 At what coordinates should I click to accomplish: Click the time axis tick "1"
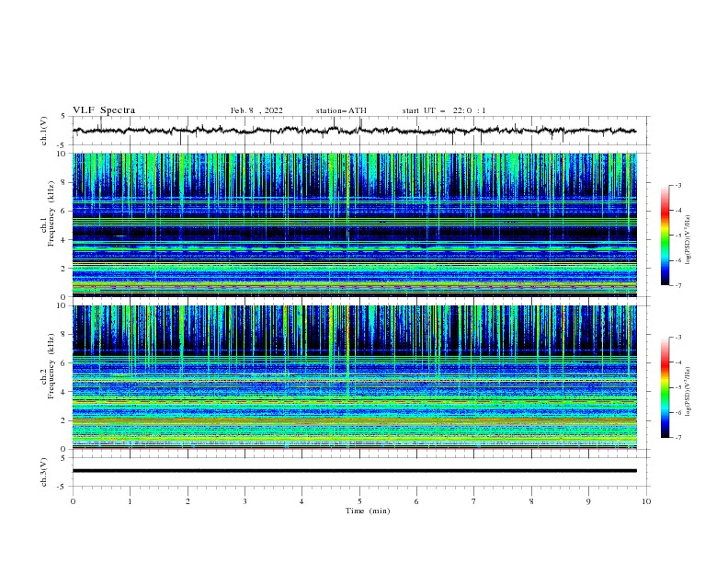pos(130,501)
